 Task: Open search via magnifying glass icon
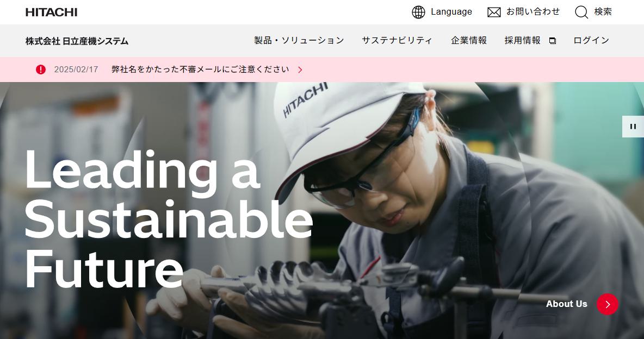click(581, 12)
